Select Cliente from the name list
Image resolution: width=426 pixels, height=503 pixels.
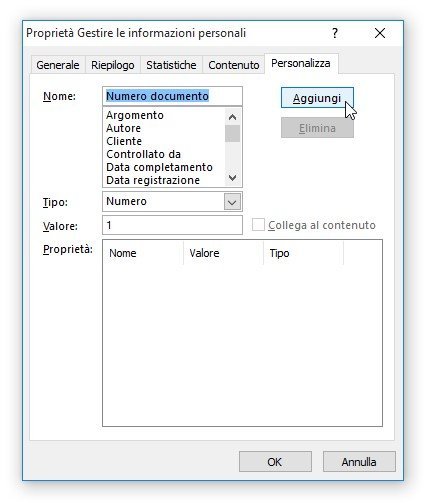pyautogui.click(x=124, y=141)
